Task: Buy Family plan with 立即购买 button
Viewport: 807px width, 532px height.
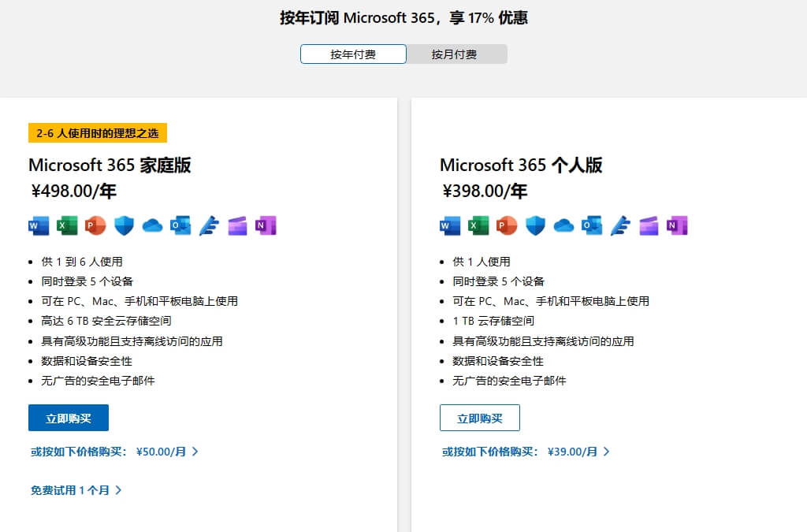Action: [x=69, y=418]
